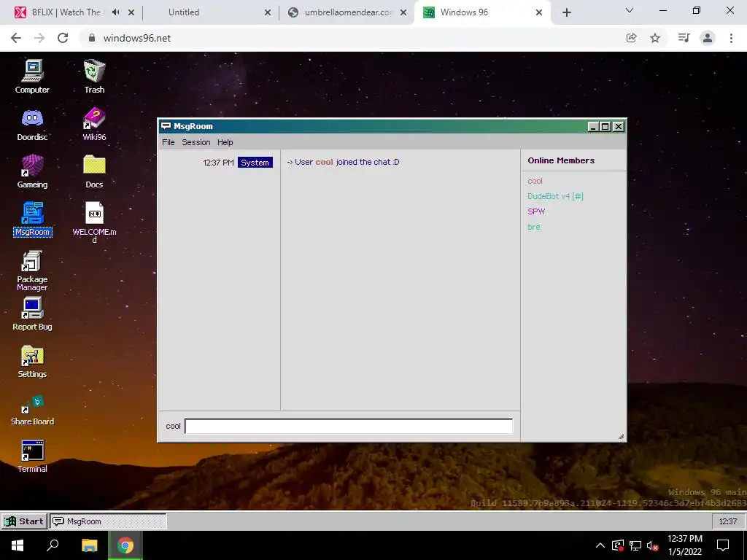Select the MsgRoom desktop icon
The image size is (747, 560).
(32, 219)
